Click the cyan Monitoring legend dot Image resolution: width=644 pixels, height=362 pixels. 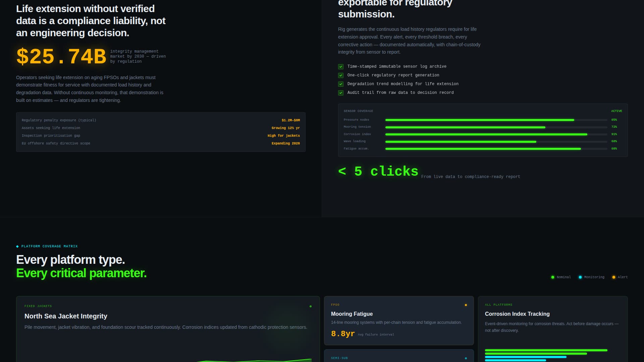580,277
